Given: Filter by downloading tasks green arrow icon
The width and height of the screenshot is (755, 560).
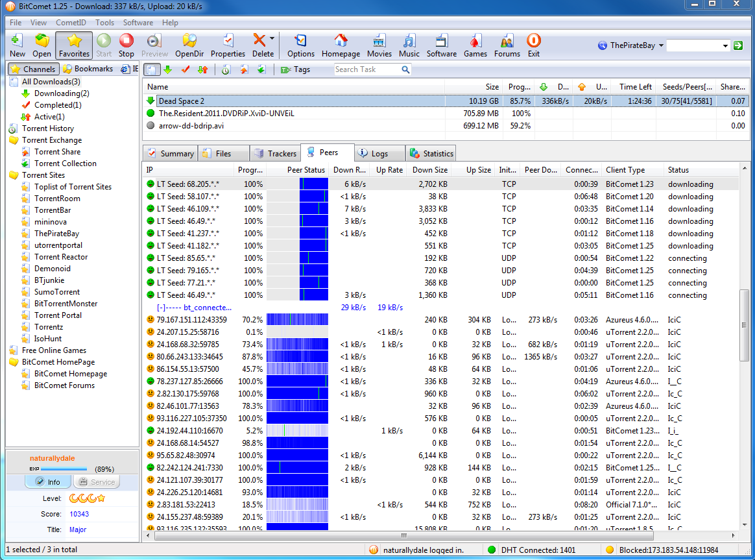Looking at the screenshot, I should tap(168, 70).
